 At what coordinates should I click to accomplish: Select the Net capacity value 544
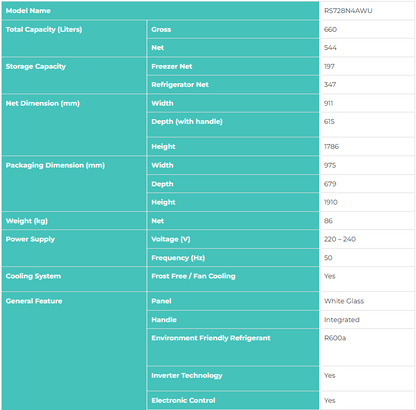(330, 48)
